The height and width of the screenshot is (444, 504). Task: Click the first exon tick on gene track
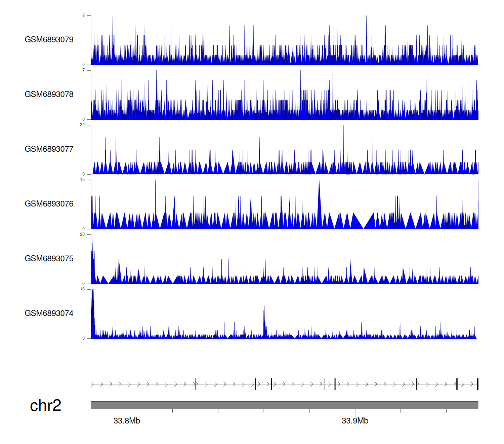pos(196,384)
